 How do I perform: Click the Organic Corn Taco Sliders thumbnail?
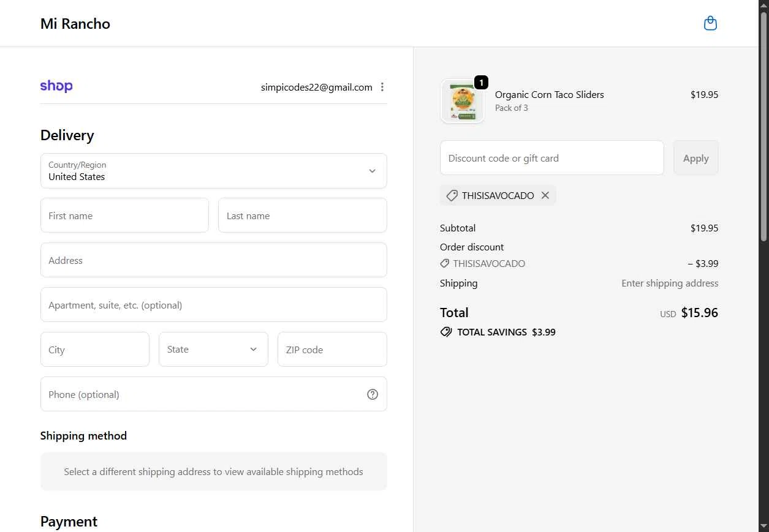click(x=463, y=101)
